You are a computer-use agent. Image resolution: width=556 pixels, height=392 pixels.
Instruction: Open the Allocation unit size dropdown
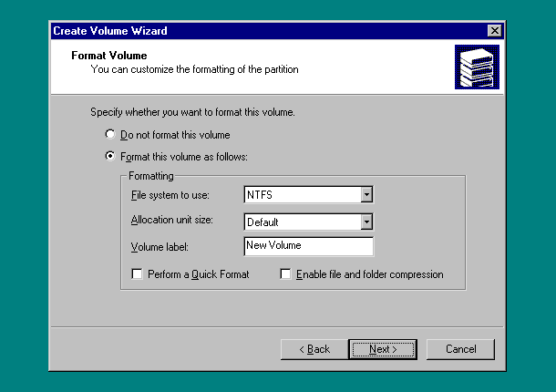tap(366, 222)
